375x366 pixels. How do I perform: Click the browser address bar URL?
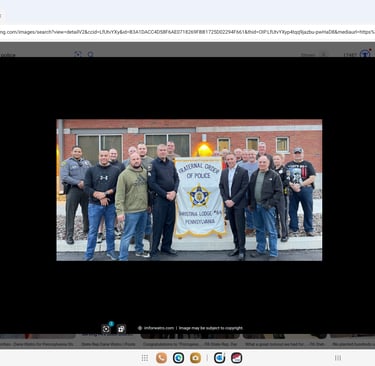[187, 32]
